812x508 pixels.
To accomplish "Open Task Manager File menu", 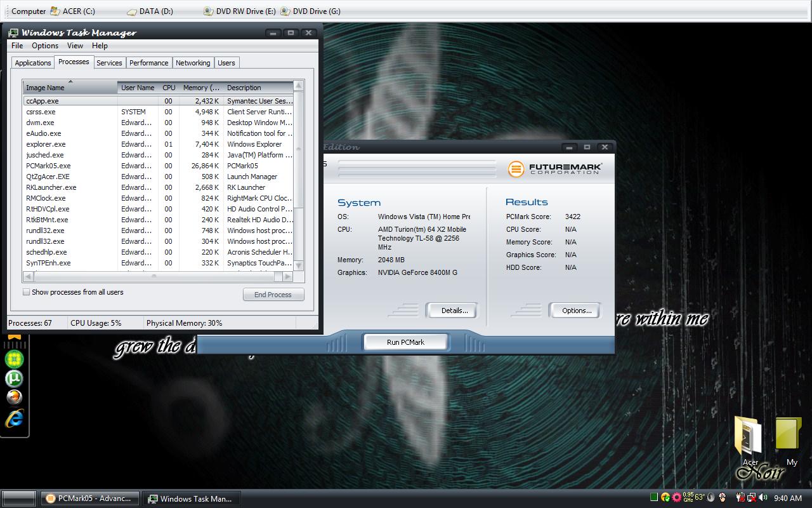I will (17, 46).
